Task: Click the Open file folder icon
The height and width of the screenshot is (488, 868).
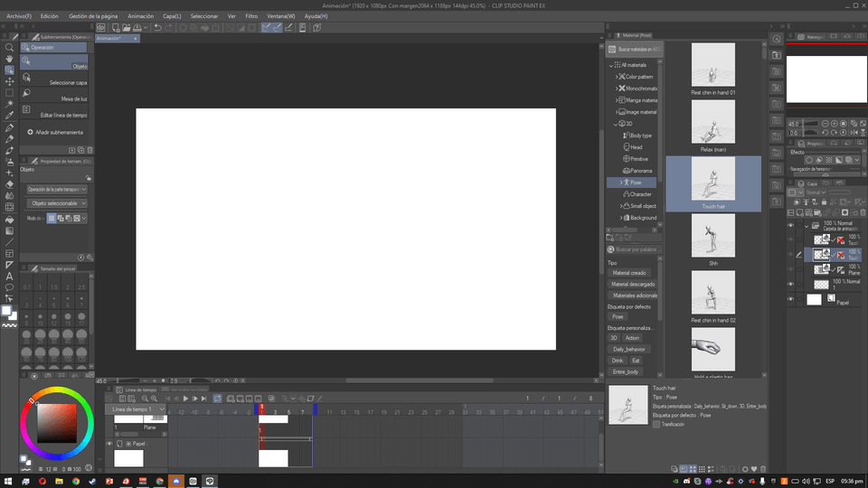Action: tap(127, 28)
